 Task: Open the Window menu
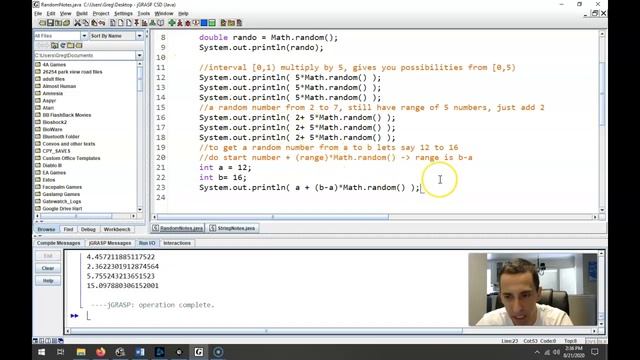click(x=164, y=13)
